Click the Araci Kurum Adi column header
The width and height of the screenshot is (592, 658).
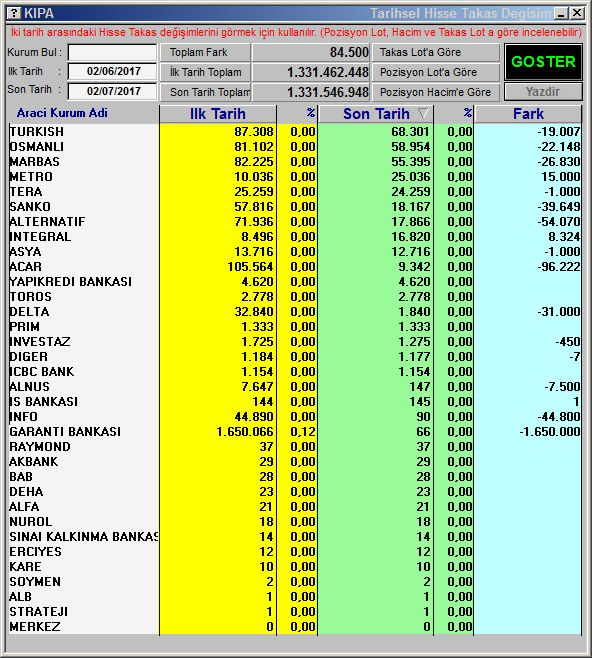coord(62,113)
